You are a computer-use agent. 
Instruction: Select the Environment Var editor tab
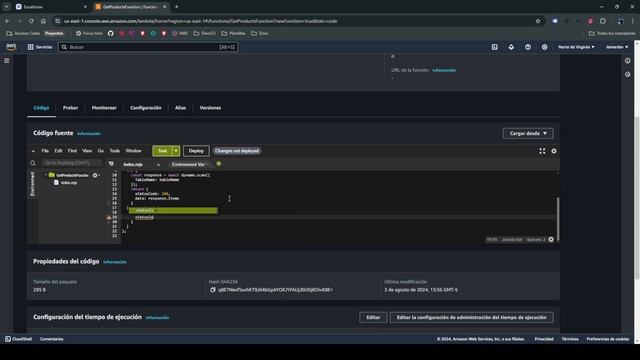(188, 164)
